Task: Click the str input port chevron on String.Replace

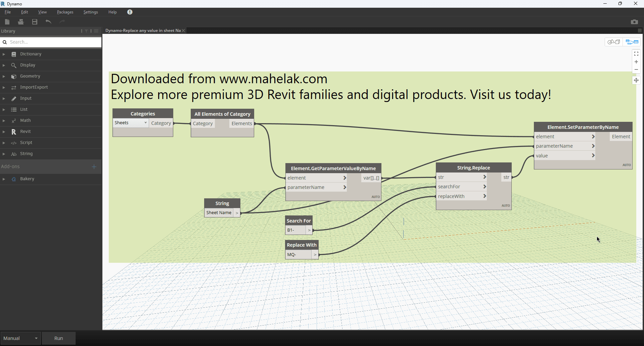Action: pyautogui.click(x=485, y=177)
